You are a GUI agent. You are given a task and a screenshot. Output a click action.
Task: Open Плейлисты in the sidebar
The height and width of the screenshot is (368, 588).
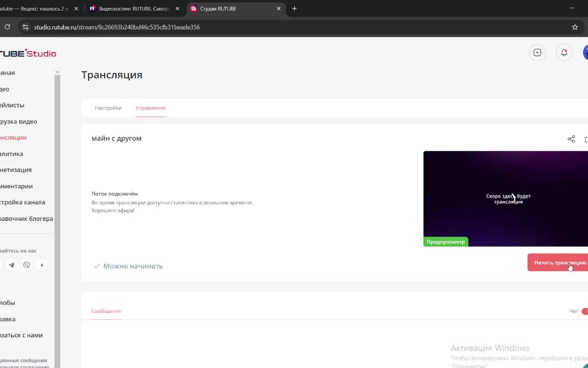tap(12, 105)
